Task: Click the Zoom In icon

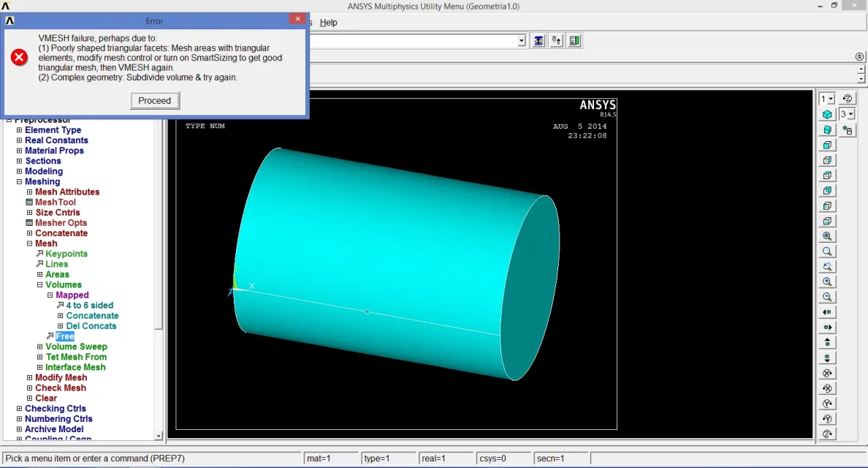Action: coord(827,282)
